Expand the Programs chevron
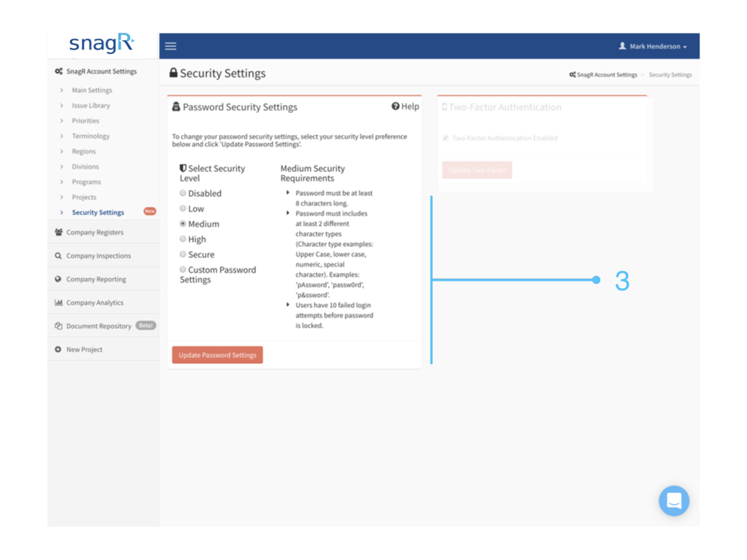The height and width of the screenshot is (560, 747). [61, 182]
